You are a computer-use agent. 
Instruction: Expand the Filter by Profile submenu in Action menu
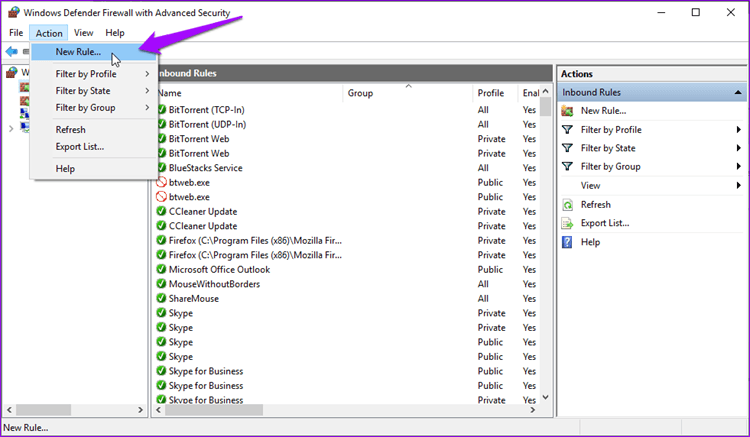[147, 74]
